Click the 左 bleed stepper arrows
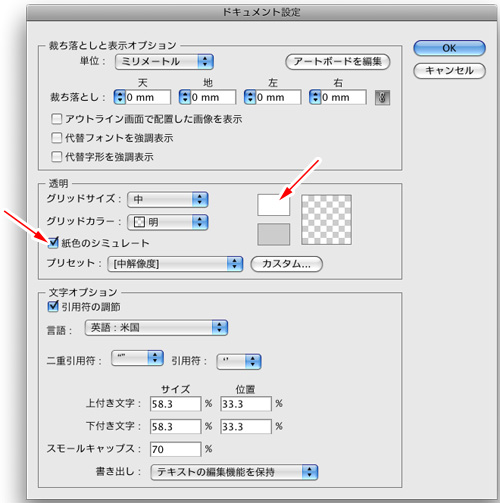 click(x=250, y=97)
